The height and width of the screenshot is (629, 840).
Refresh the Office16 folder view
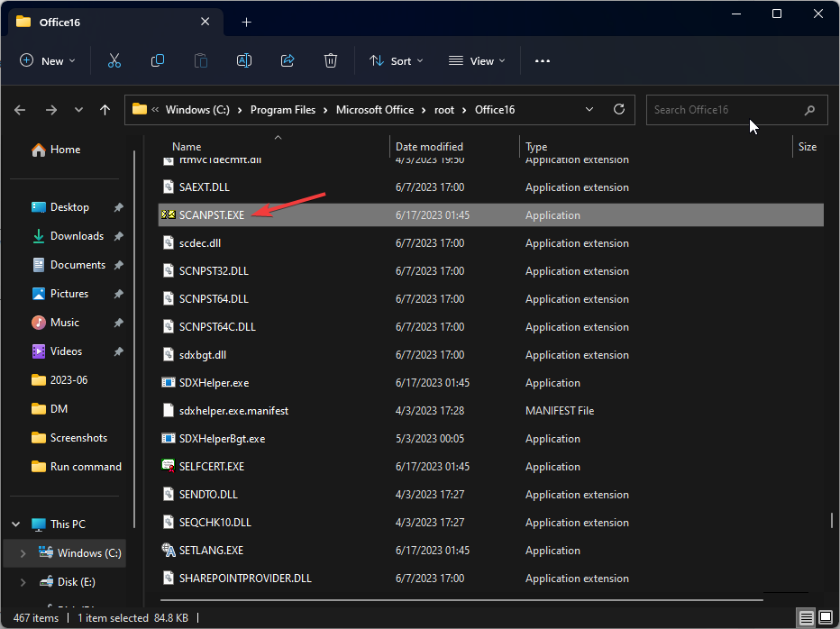619,109
